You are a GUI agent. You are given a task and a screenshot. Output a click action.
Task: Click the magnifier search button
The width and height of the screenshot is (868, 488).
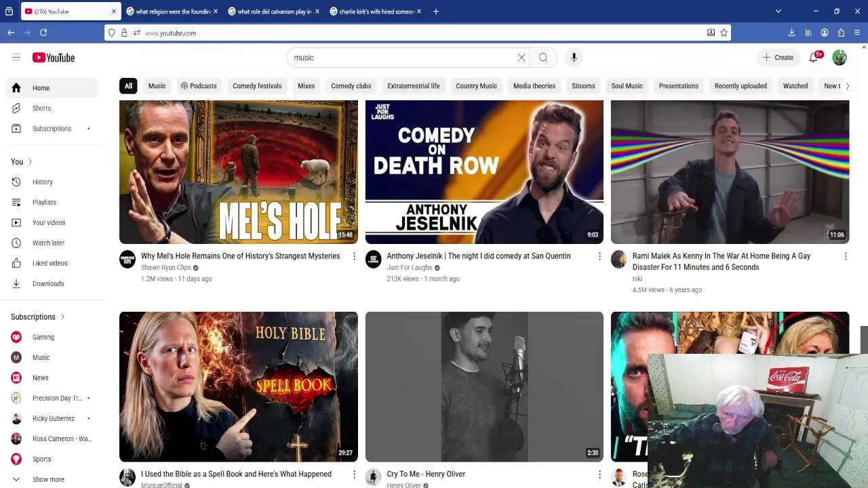coord(543,58)
